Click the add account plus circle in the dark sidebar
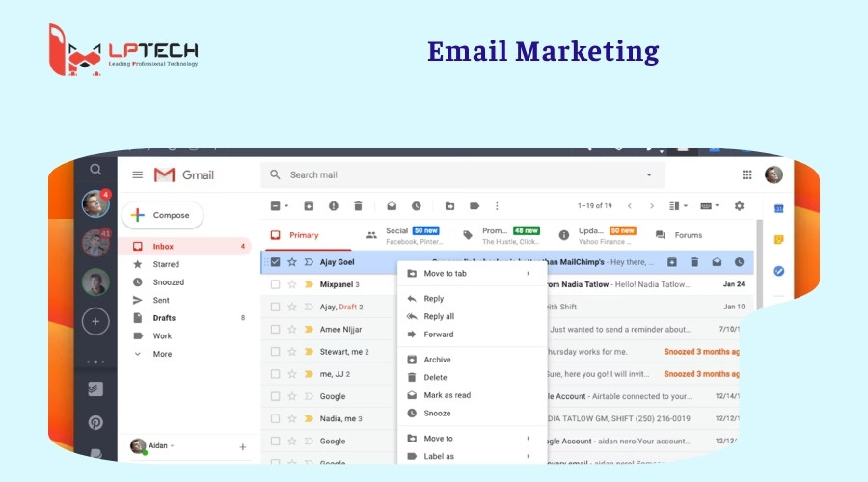Viewport: 868px width, 482px height. tap(95, 322)
